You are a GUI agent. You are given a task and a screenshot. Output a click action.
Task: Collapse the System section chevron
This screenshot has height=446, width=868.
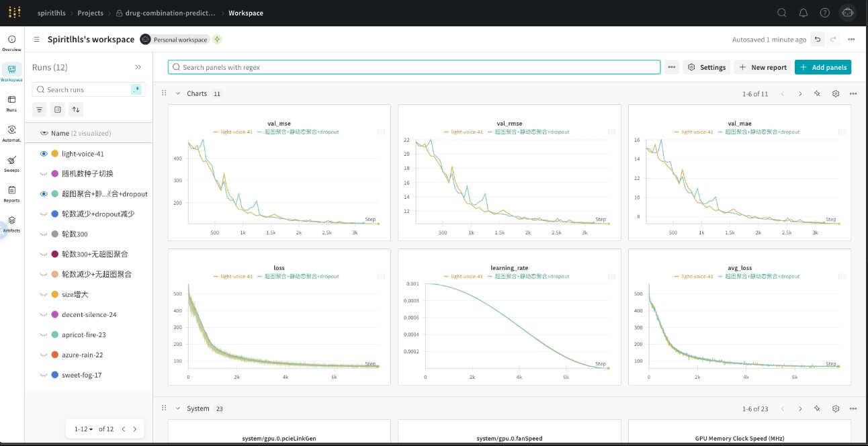tap(178, 408)
